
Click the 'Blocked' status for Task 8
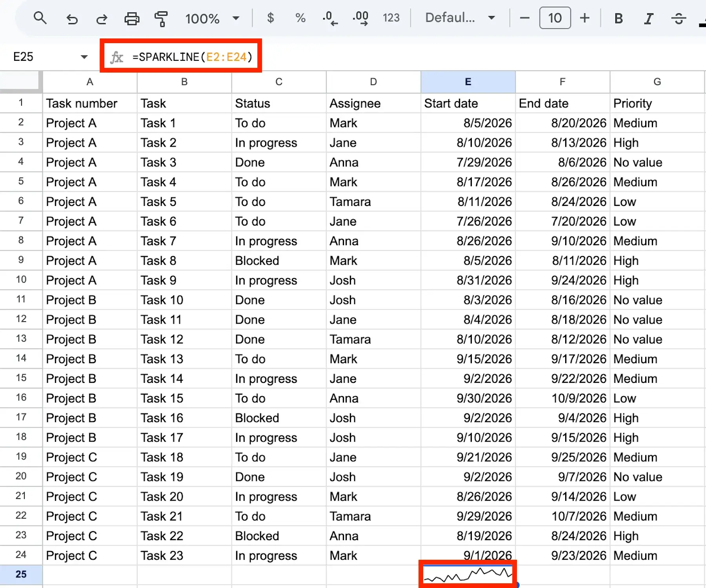point(279,260)
